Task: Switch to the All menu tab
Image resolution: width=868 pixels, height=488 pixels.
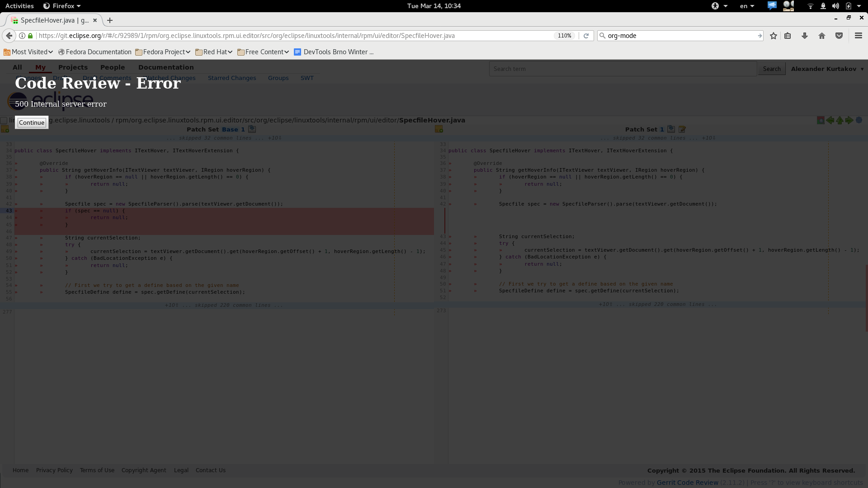Action: coord(17,67)
